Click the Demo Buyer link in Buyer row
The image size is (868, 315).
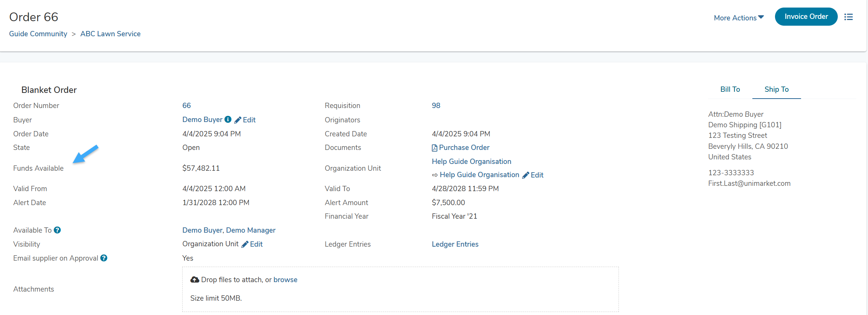coord(202,119)
